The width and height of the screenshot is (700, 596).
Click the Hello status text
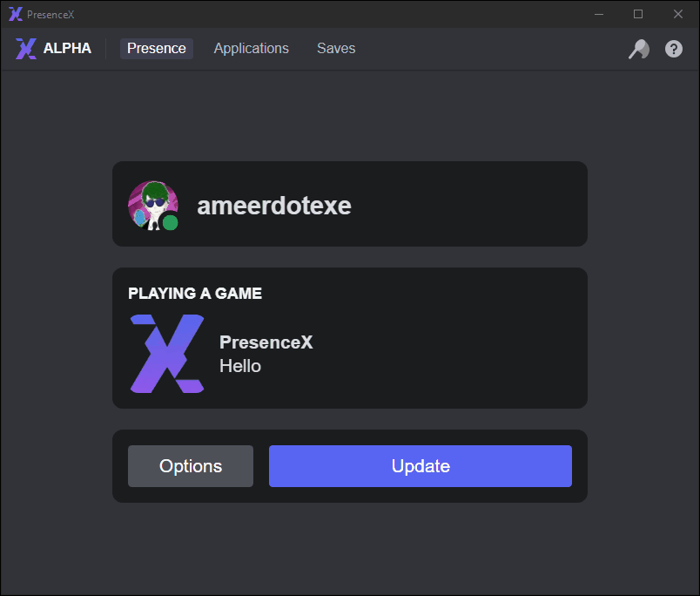tap(239, 366)
